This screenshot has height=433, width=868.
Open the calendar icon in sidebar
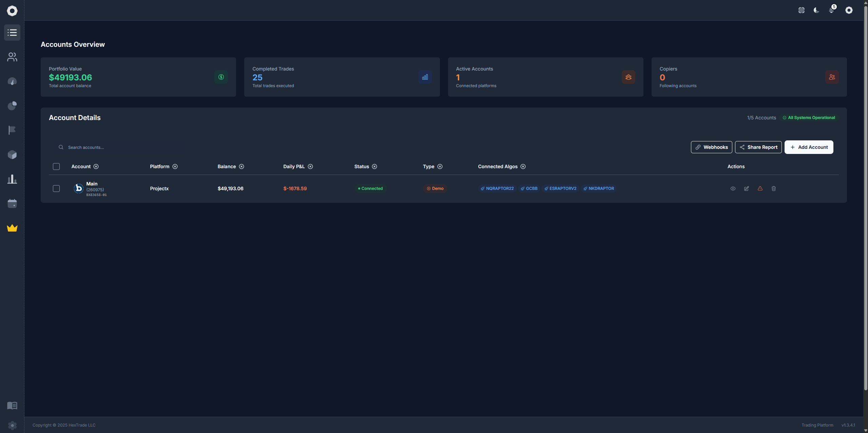[x=12, y=203]
